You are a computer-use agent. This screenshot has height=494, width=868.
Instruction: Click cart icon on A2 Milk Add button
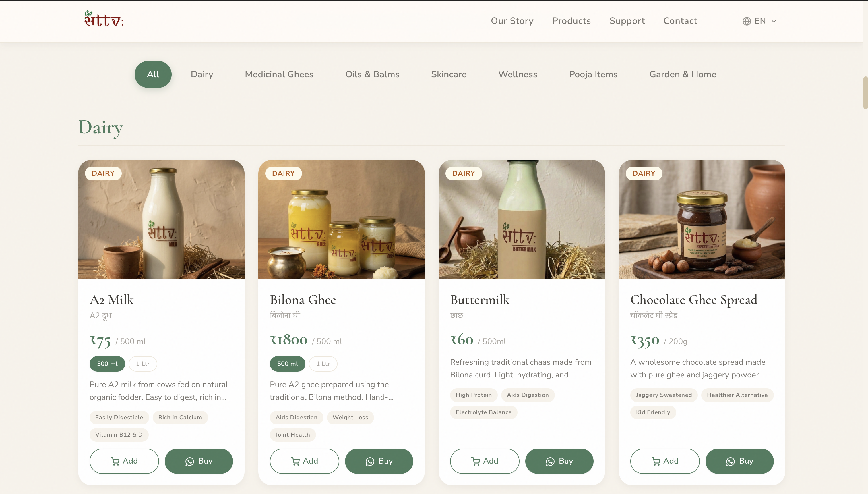[x=115, y=461]
